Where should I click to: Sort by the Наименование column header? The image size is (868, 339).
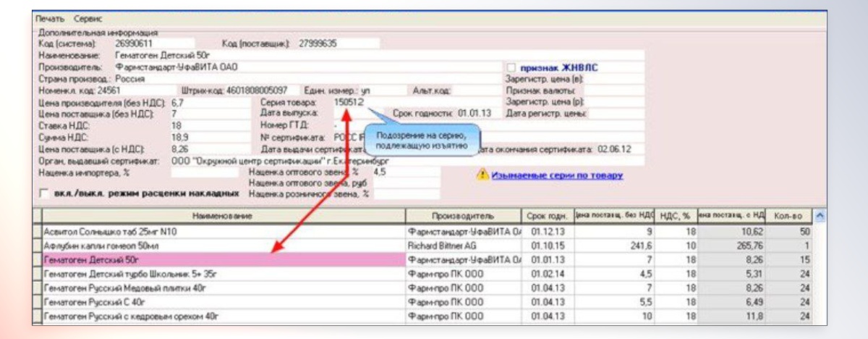[223, 216]
